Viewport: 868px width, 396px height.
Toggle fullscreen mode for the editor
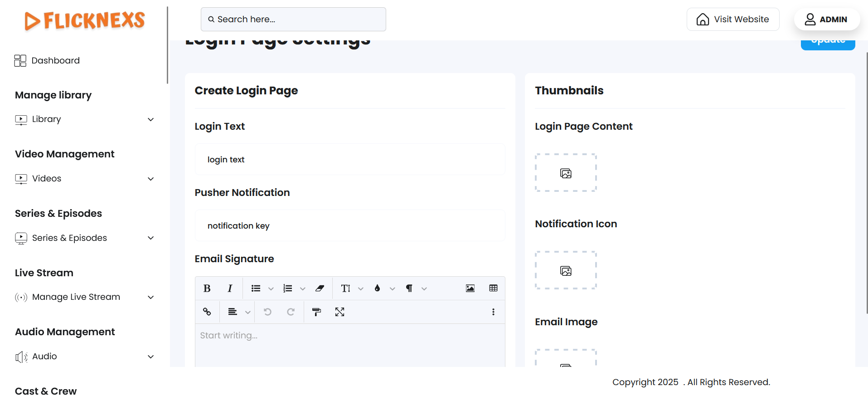coord(339,312)
